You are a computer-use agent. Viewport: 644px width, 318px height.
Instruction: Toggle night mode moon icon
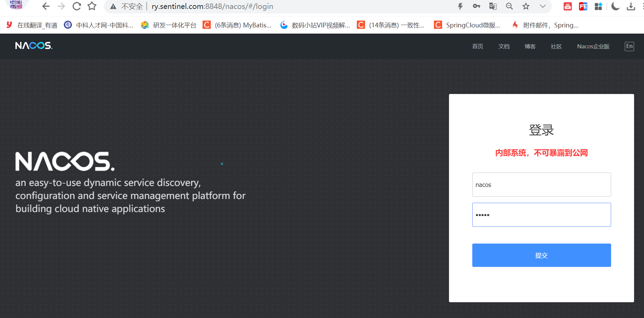click(x=616, y=6)
